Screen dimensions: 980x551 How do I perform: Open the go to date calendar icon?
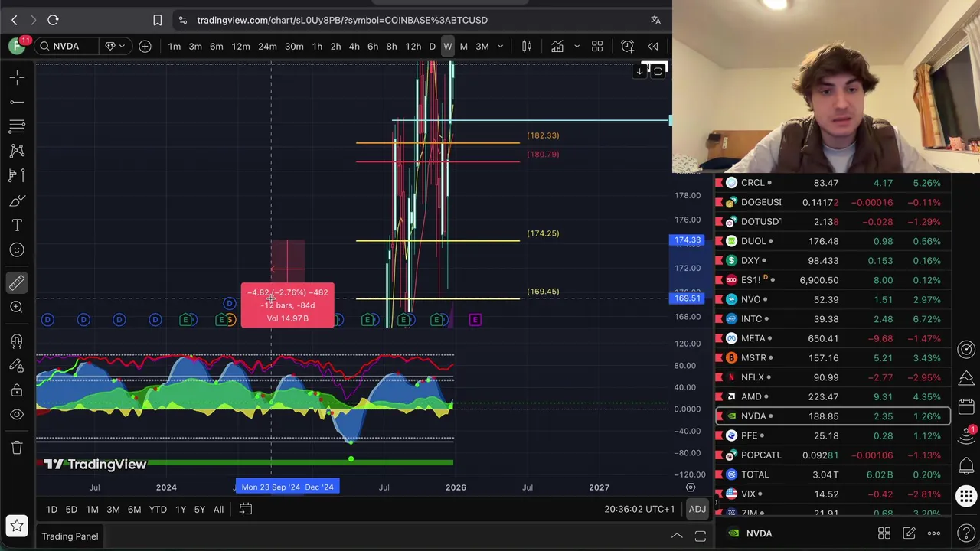click(x=246, y=510)
